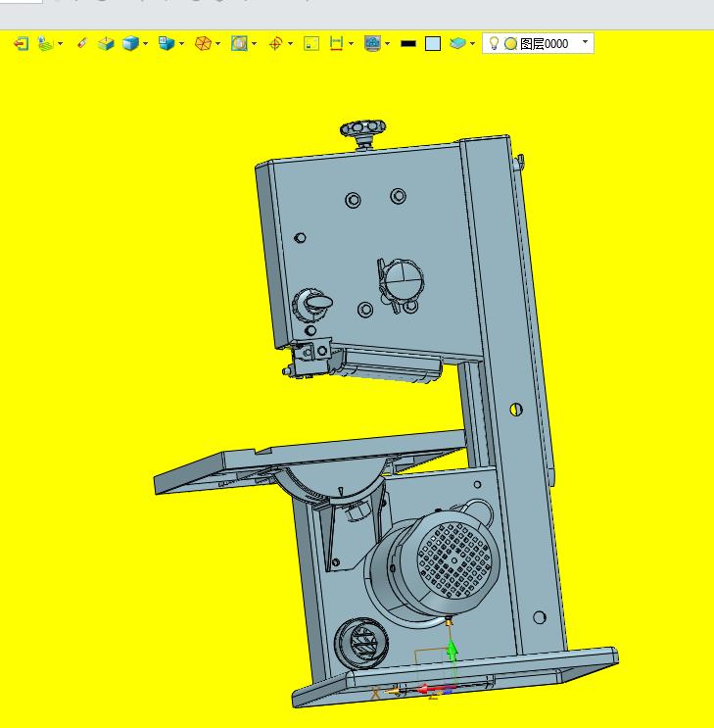The image size is (714, 728).
Task: Select the shaded blue cube display icon
Action: point(130,44)
